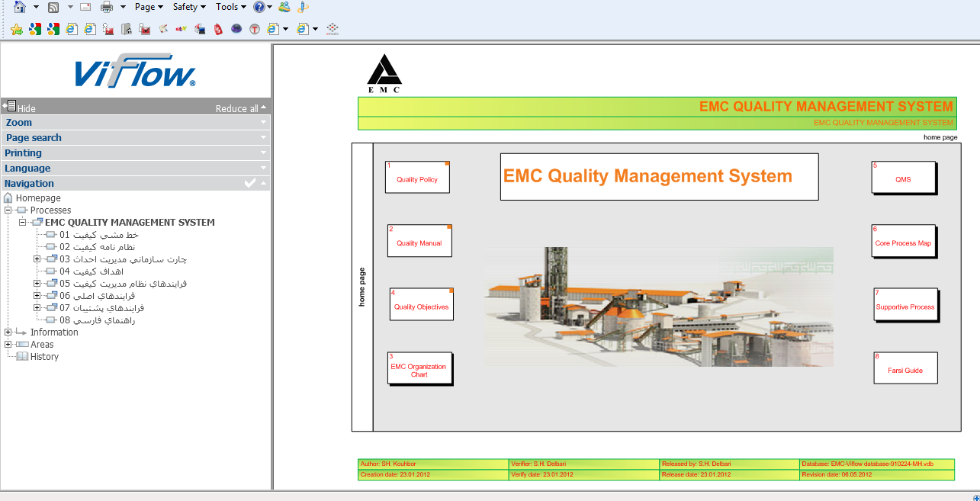Click the 'Database: EMC-Viflow database-910224-MH.vdb' cell

(x=877, y=464)
